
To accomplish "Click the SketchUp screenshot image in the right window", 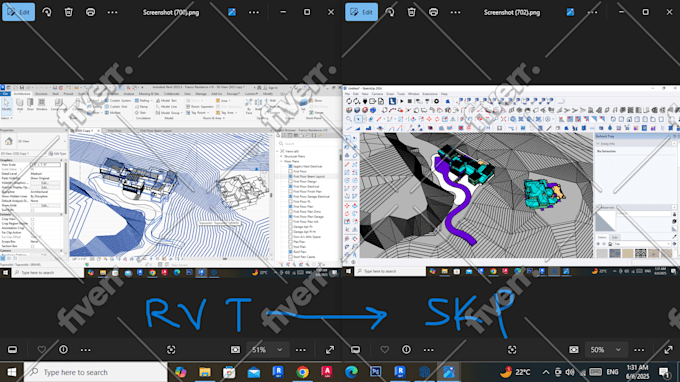I will coord(511,181).
